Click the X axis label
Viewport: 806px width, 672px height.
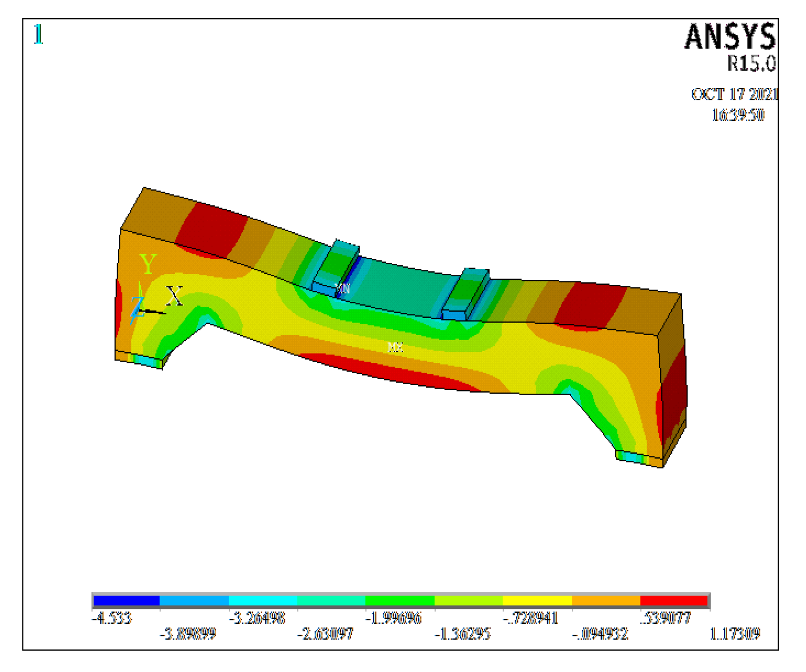point(175,296)
